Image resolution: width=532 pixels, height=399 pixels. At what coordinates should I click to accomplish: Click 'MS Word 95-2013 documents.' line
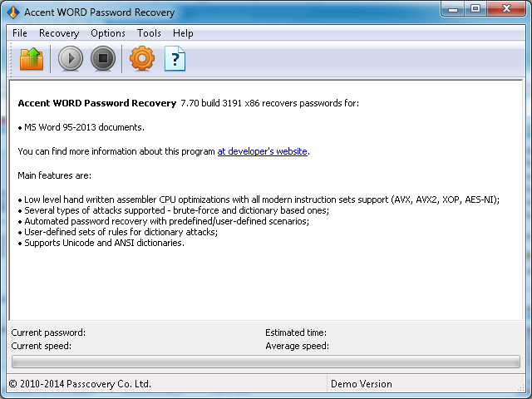[81, 127]
